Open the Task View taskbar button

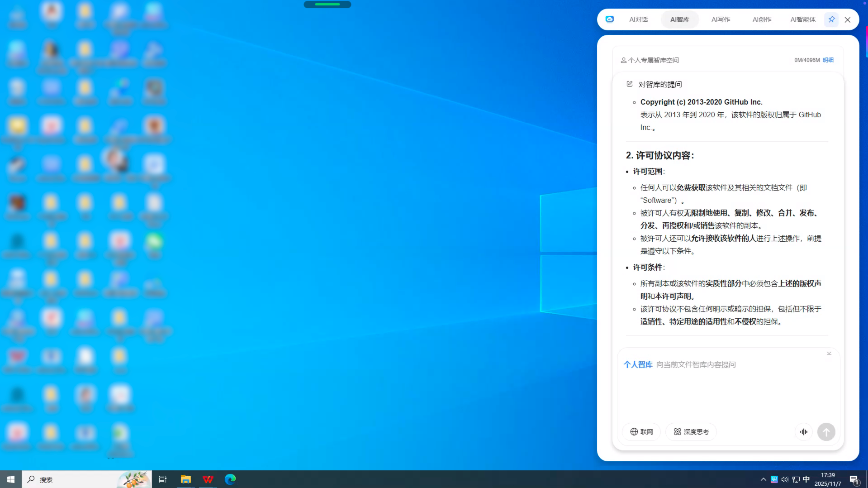163,479
